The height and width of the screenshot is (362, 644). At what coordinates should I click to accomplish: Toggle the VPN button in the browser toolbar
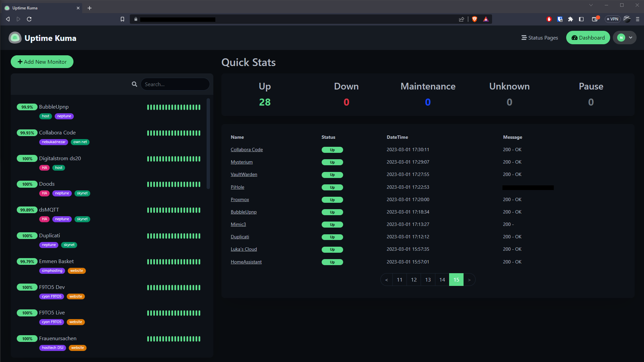612,19
